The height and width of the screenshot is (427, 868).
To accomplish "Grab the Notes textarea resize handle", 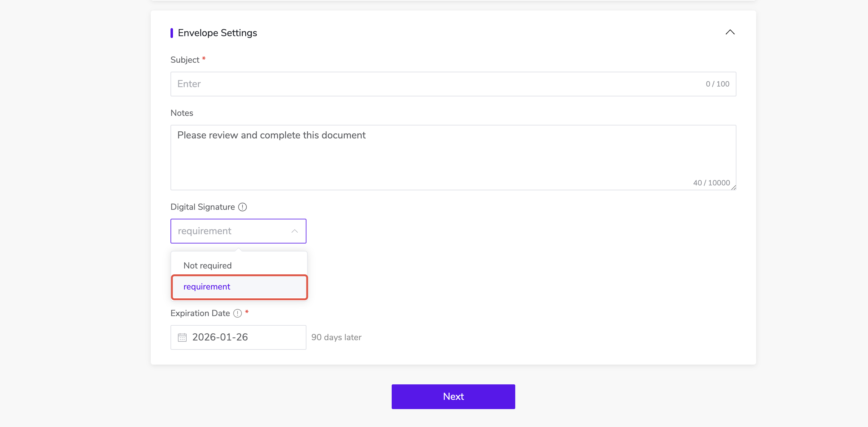I will 733,187.
